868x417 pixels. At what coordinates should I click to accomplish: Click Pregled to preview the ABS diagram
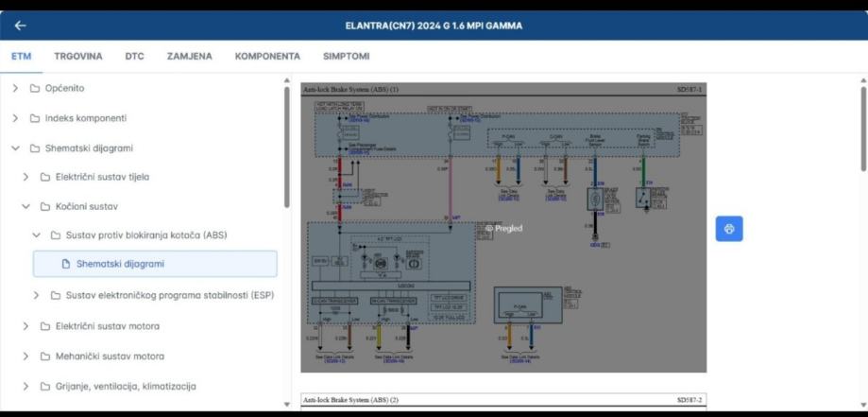[503, 228]
